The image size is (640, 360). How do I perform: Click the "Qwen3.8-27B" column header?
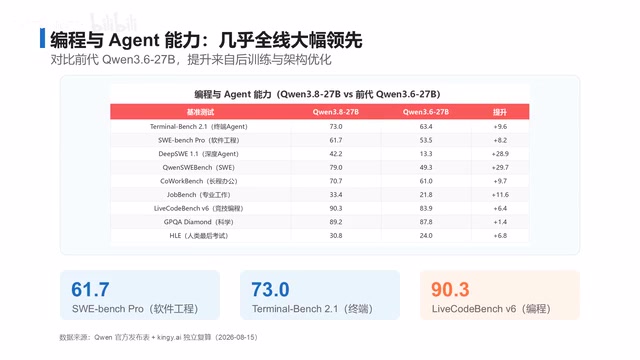pos(336,112)
